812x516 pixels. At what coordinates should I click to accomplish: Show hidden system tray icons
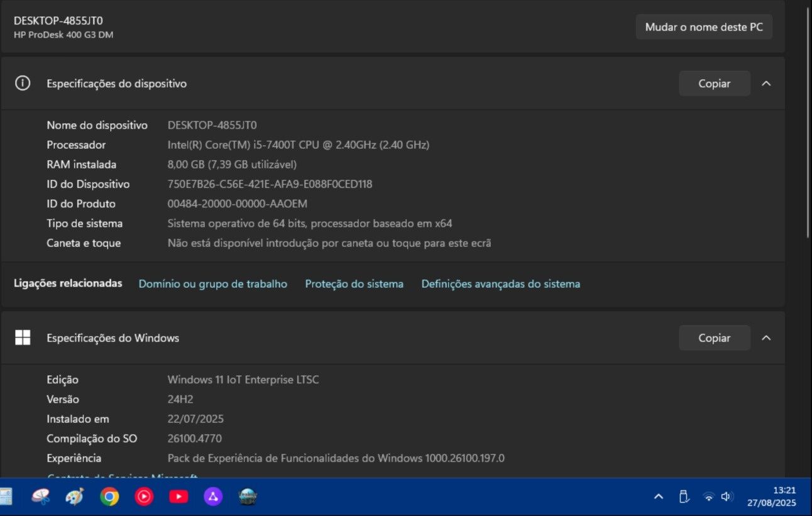pos(659,497)
